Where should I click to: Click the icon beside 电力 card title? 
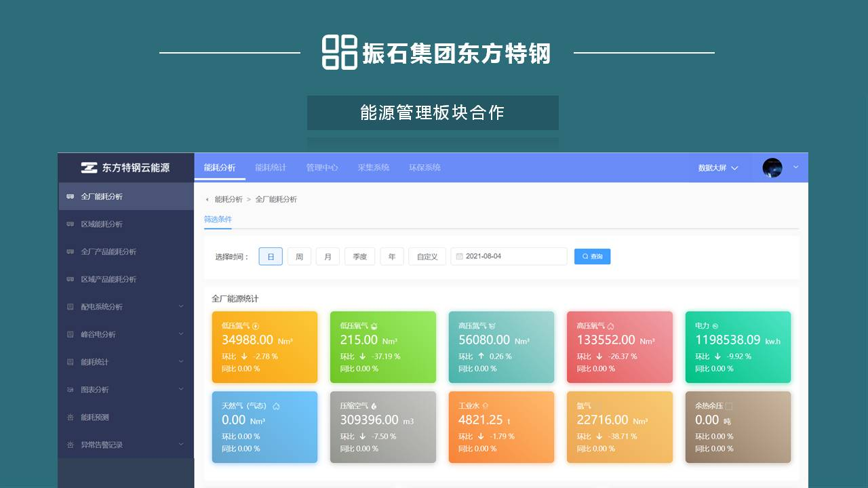715,326
